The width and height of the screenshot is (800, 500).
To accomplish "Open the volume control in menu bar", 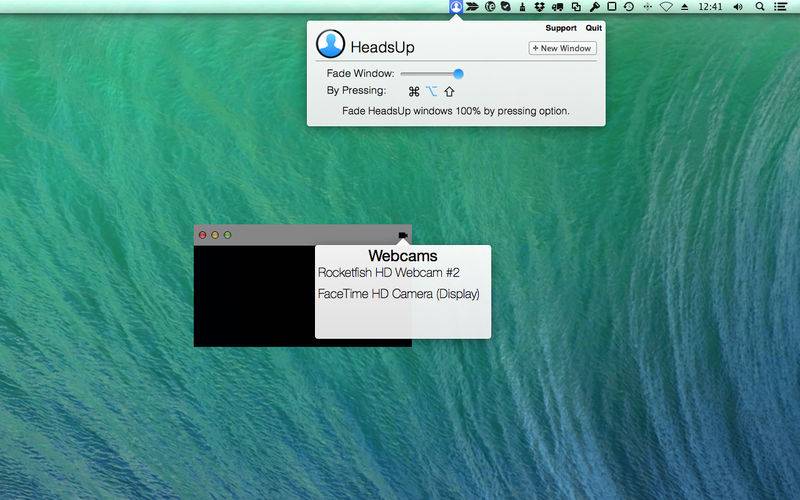I will pos(738,7).
